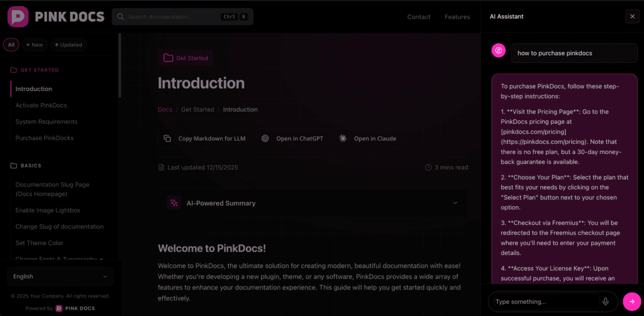Click the Open in Claude icon

coord(343,138)
